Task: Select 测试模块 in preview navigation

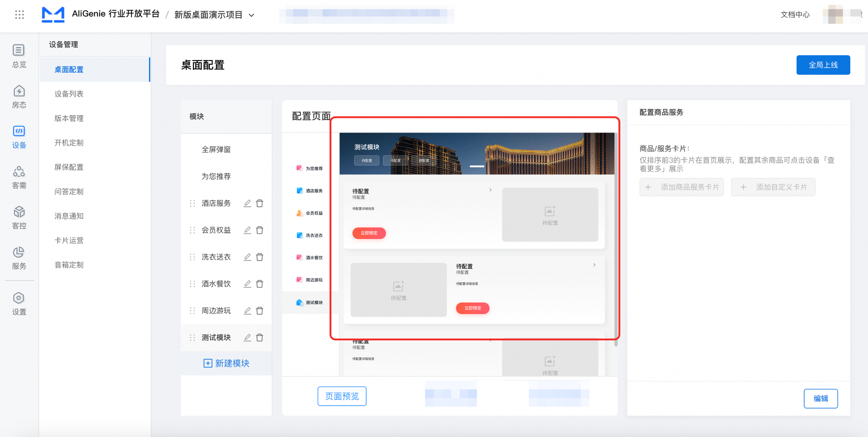Action: [x=310, y=303]
